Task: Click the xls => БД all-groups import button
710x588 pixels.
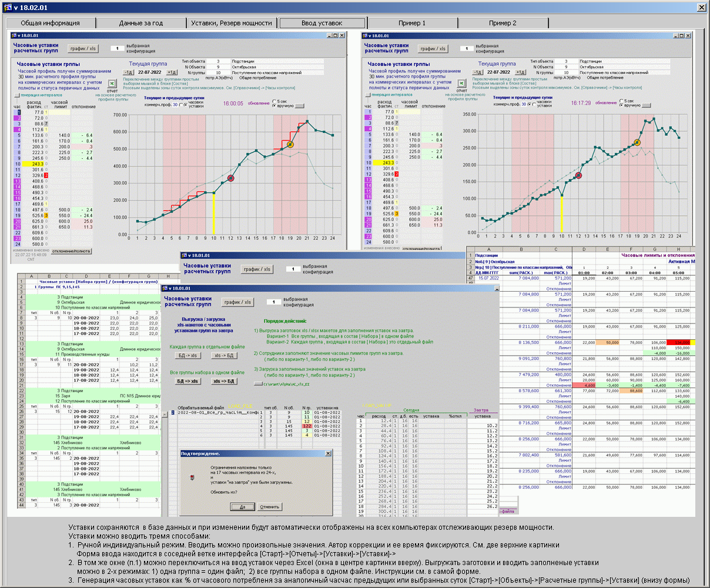Action: [225, 381]
